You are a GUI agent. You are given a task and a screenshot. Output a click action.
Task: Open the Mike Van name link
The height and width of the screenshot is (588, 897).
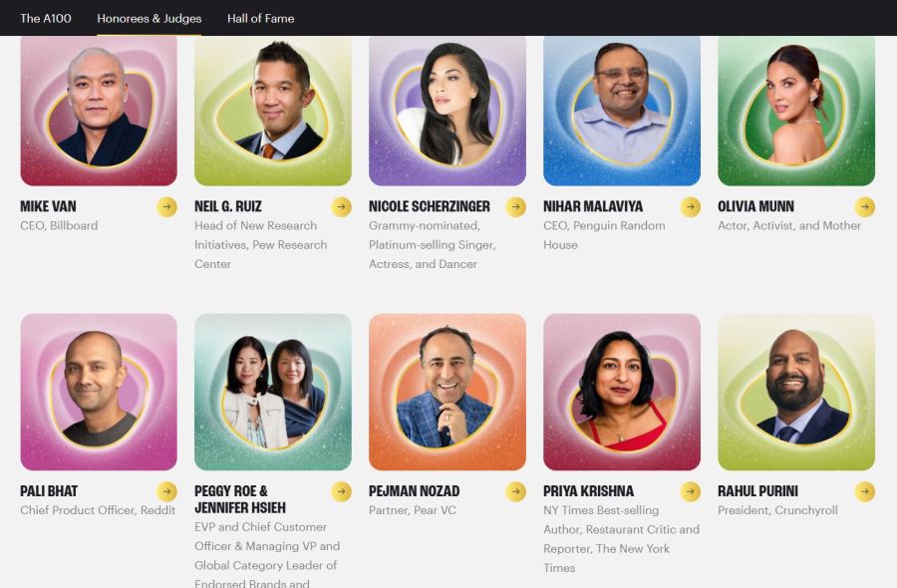(x=48, y=206)
